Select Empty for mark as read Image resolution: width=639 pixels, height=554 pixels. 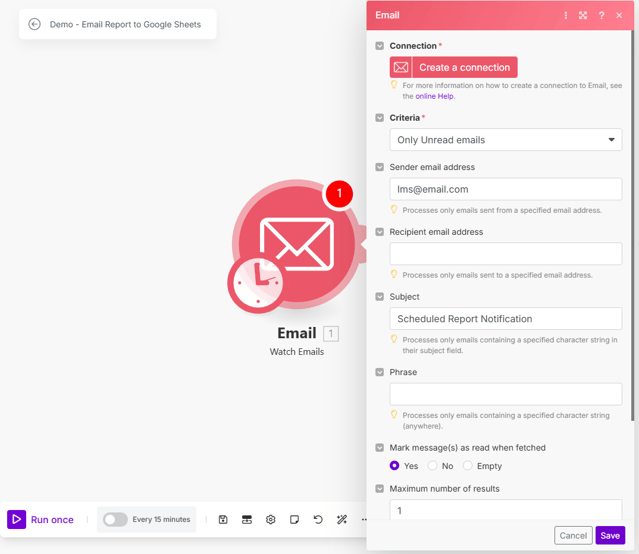tap(467, 466)
